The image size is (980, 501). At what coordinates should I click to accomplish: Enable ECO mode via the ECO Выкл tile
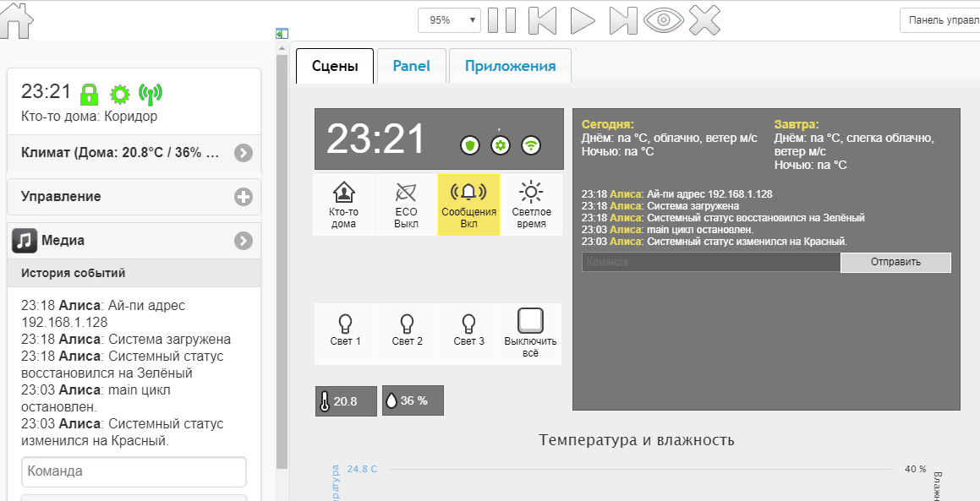[x=406, y=204]
